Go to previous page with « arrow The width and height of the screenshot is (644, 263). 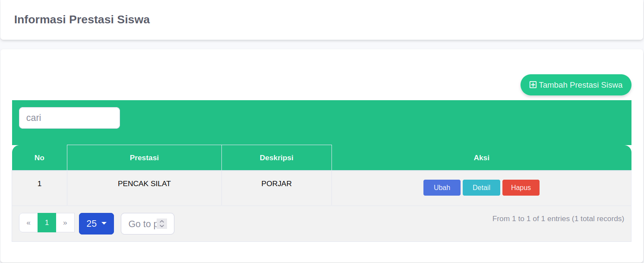tap(28, 223)
